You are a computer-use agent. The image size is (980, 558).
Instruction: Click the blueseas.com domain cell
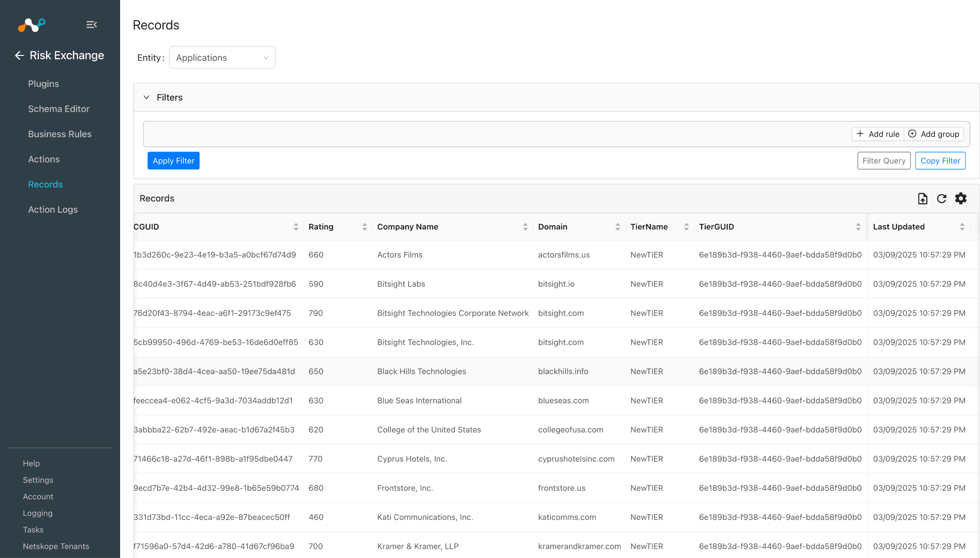[563, 401]
